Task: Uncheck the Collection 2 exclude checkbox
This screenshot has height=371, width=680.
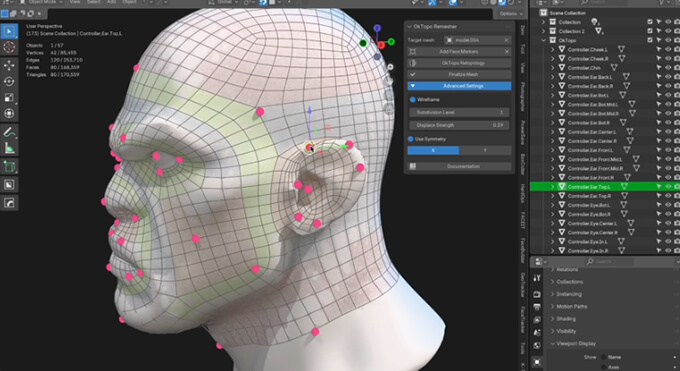Action: [x=650, y=31]
